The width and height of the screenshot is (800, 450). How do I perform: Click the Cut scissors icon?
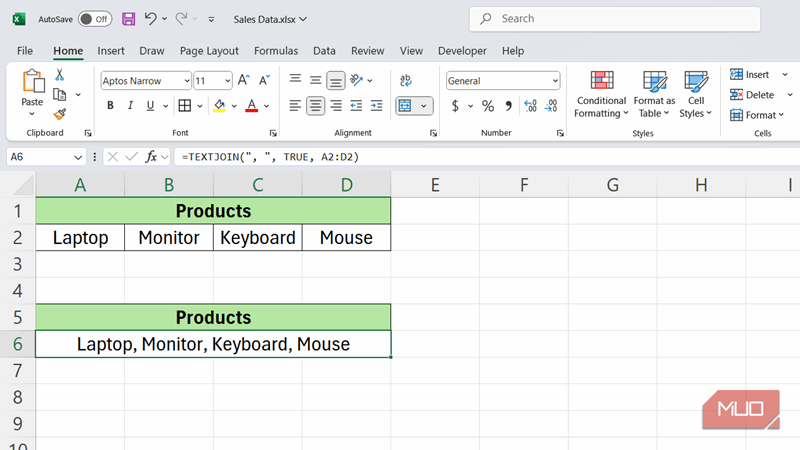coord(59,75)
